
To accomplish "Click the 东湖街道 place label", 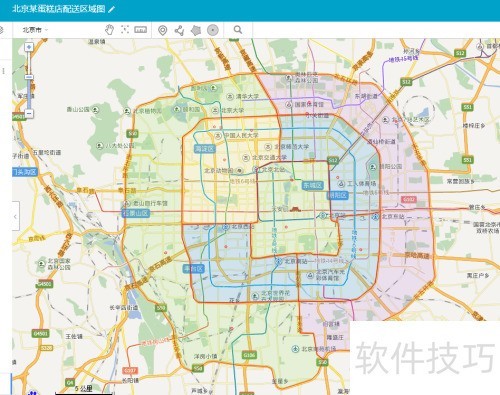I will click(366, 96).
